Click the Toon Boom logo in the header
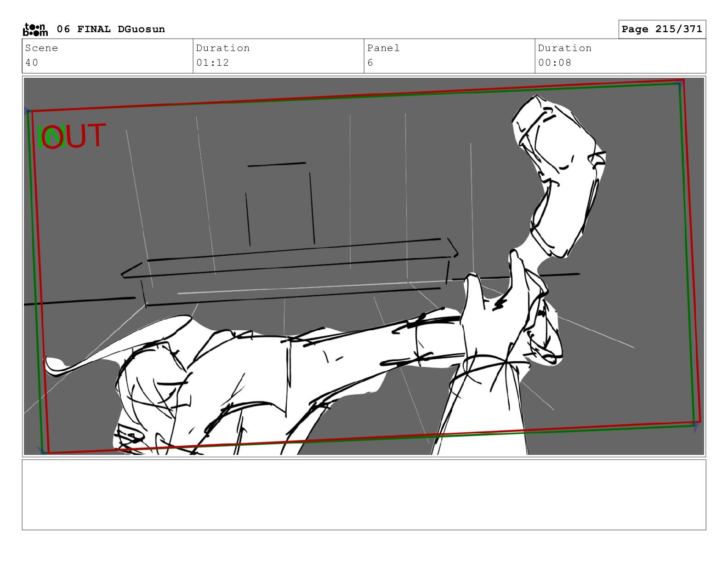Viewport: 728px width, 563px height. pyautogui.click(x=35, y=29)
